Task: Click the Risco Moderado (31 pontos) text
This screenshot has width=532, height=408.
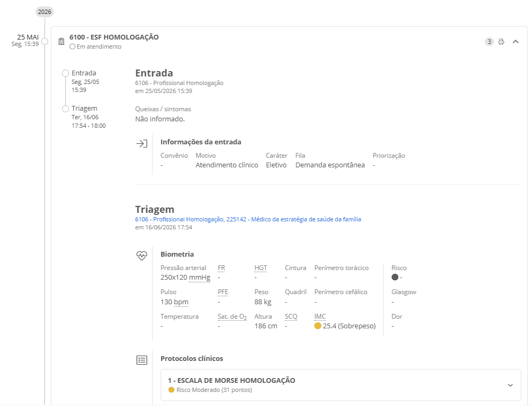Action: point(214,390)
